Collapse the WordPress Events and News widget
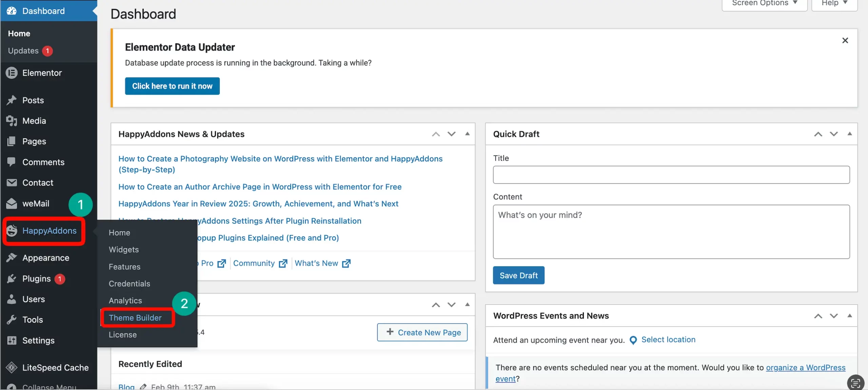 point(849,316)
